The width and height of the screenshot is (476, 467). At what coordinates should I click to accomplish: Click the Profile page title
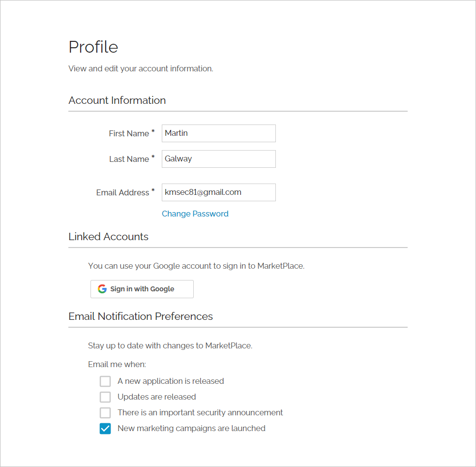pos(93,47)
